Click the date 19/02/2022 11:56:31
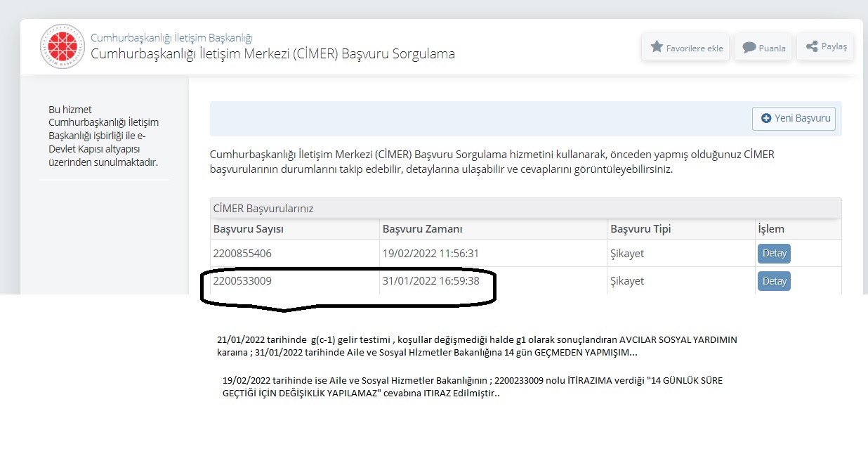Viewport: 868px width, 468px height. (430, 254)
